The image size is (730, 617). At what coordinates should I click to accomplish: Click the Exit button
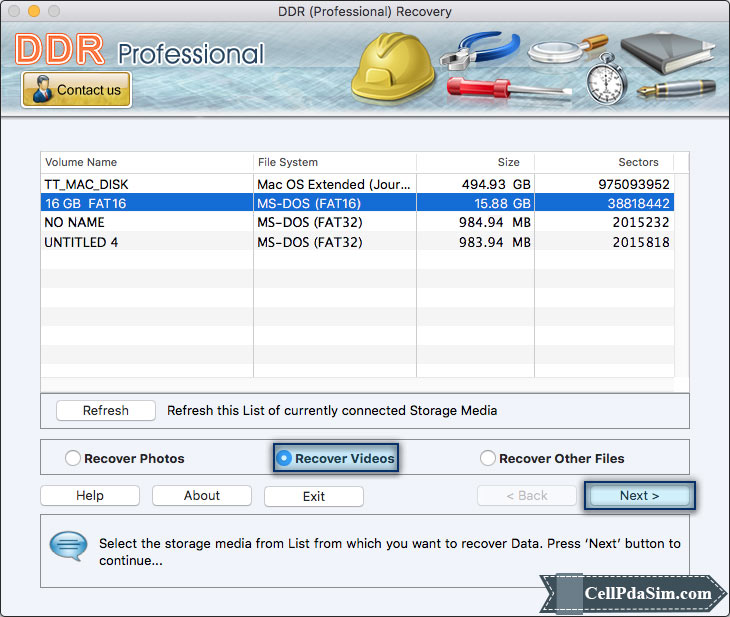pyautogui.click(x=314, y=496)
